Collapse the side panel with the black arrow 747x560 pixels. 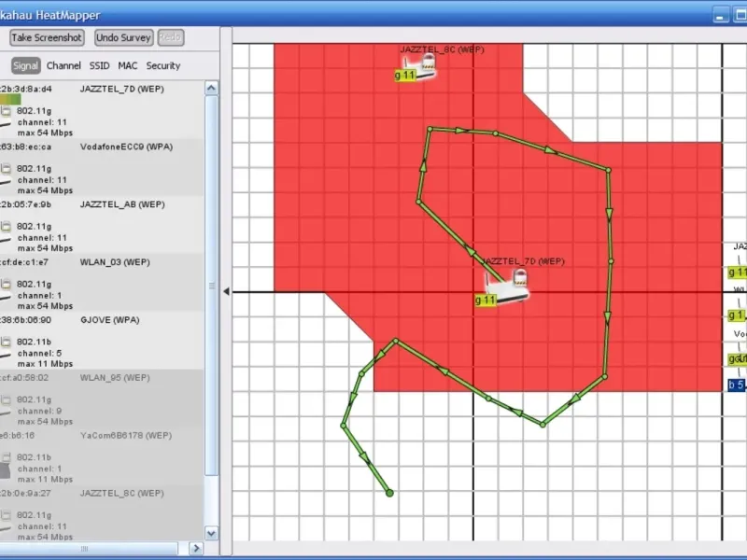pos(226,291)
